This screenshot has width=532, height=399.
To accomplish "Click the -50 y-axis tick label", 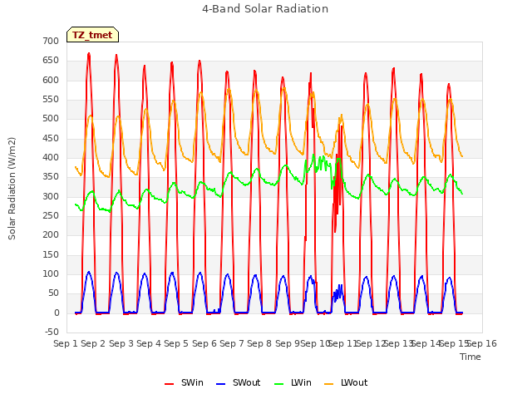I will 52,332.
